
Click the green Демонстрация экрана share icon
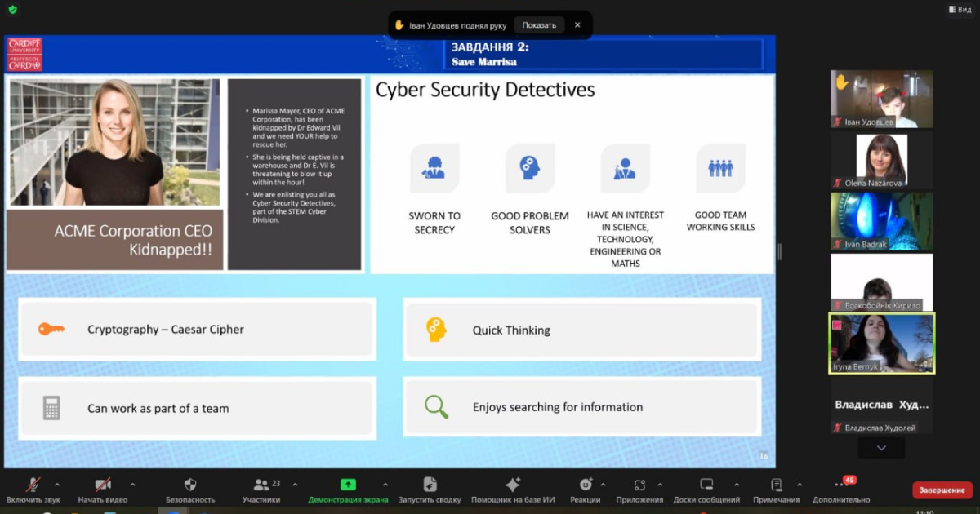coord(348,485)
